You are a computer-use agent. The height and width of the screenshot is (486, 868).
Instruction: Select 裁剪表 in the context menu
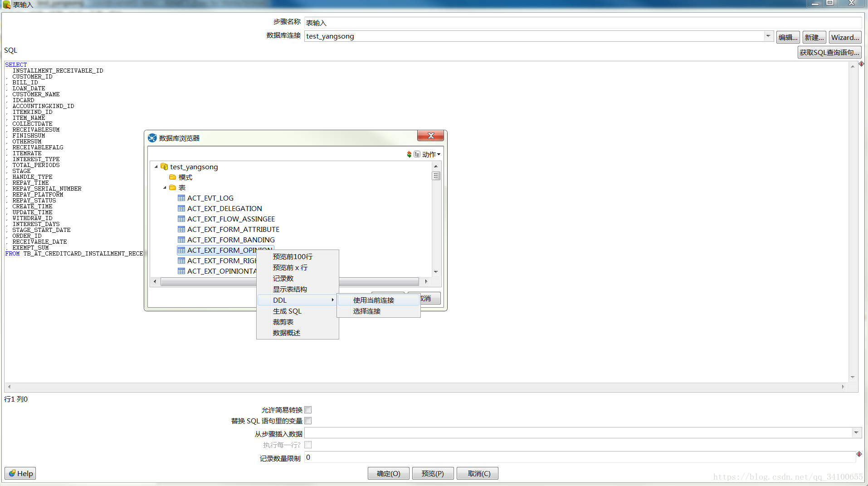(x=297, y=322)
